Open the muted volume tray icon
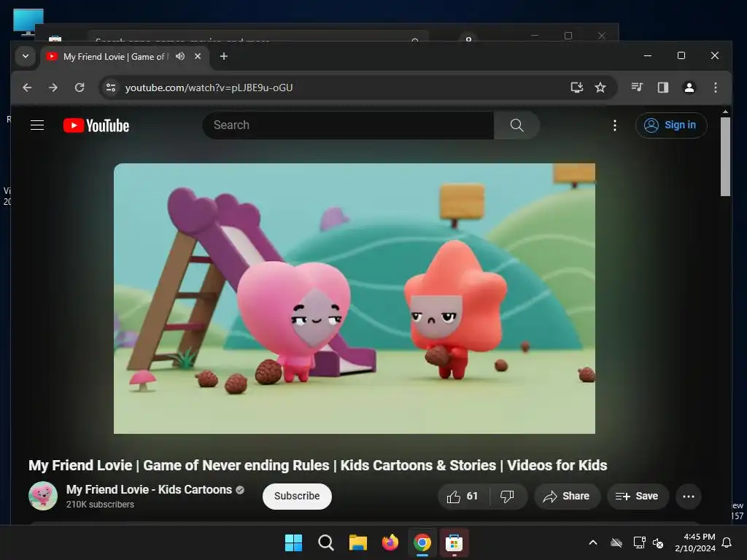Screen dimensions: 747x560 659,542
